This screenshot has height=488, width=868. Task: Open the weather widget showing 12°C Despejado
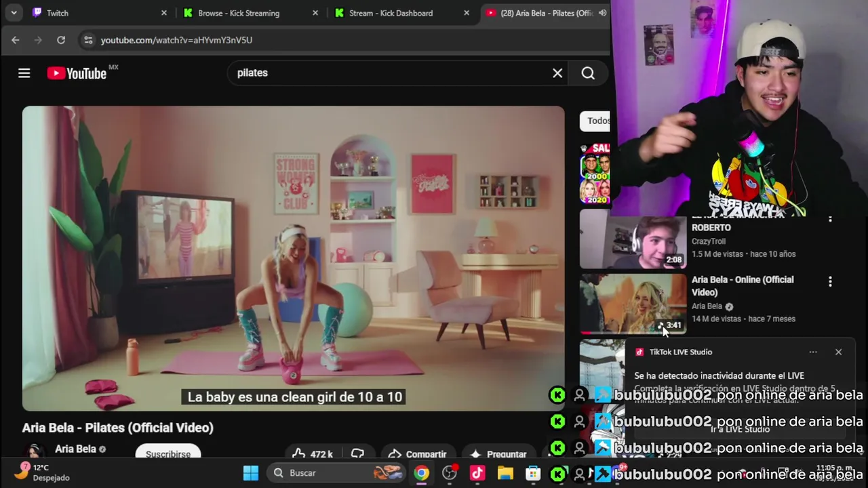point(42,472)
